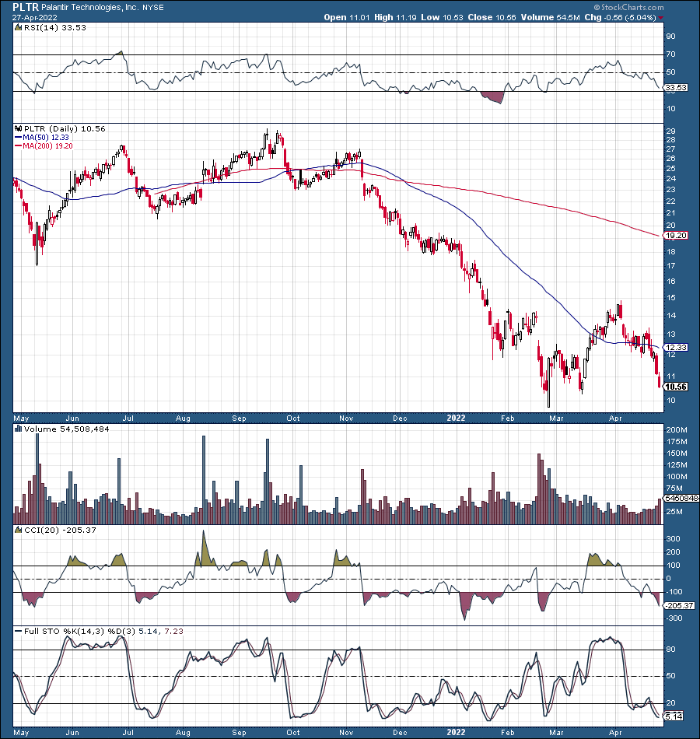The height and width of the screenshot is (739, 700).
Task: Click the 80 level on stochastic axis
Action: click(x=670, y=650)
